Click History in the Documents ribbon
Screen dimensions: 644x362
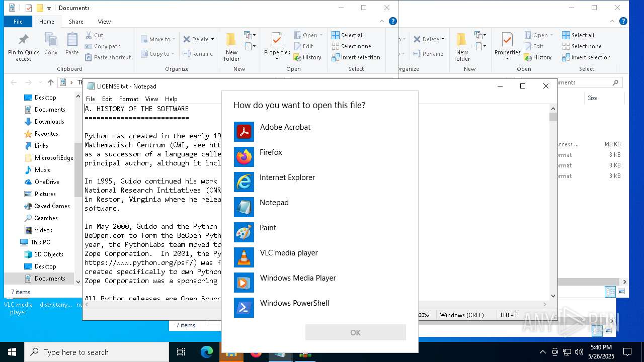[307, 57]
